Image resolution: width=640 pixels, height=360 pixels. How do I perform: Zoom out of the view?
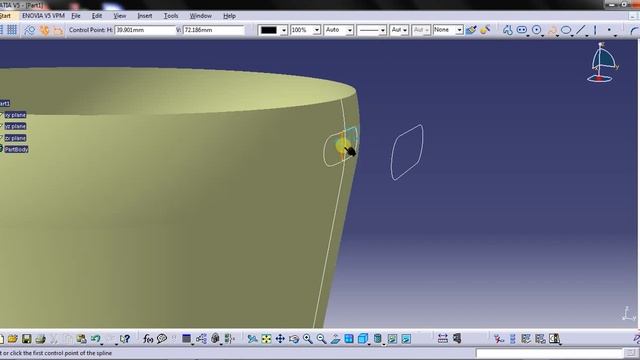(322, 339)
